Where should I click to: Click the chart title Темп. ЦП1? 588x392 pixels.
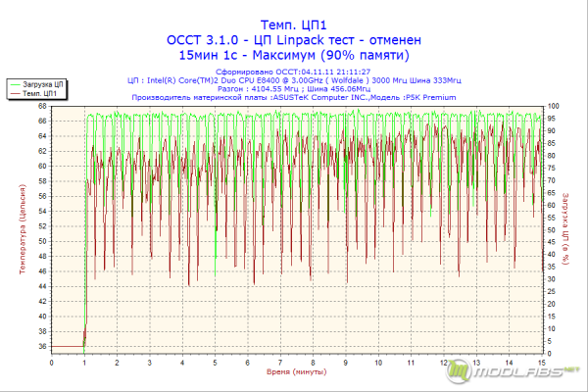[294, 24]
